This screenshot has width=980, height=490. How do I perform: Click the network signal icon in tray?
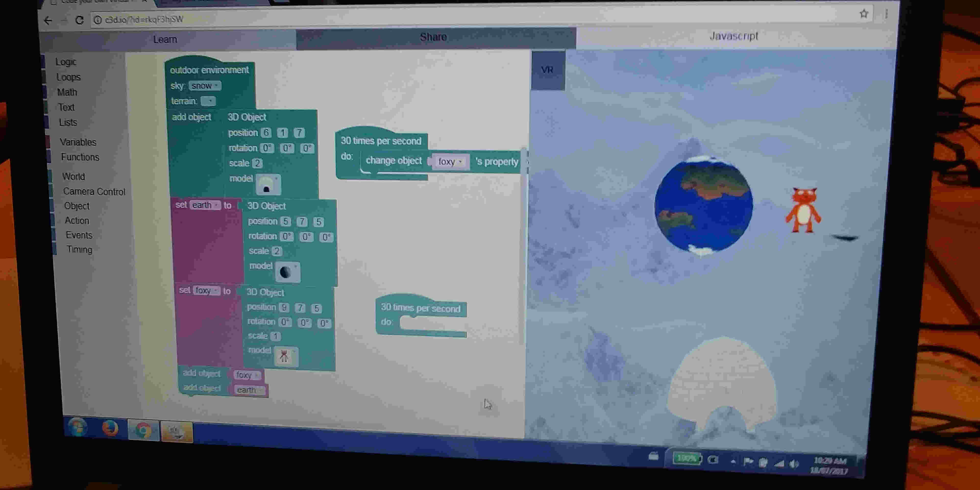779,463
